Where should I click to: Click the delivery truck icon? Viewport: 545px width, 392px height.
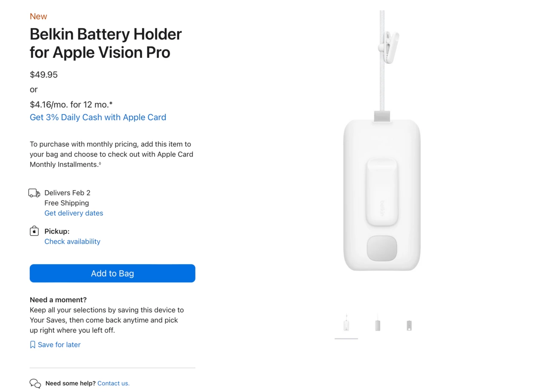(x=34, y=193)
